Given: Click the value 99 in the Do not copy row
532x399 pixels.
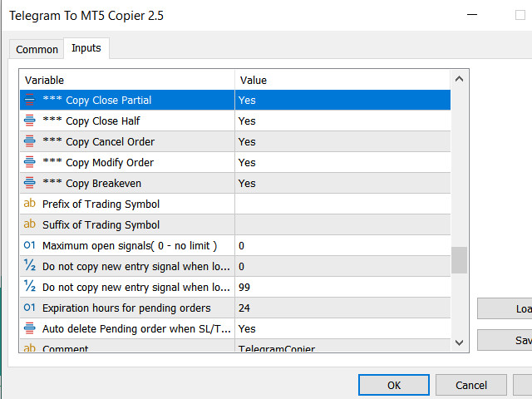Looking at the screenshot, I should 342,287.
